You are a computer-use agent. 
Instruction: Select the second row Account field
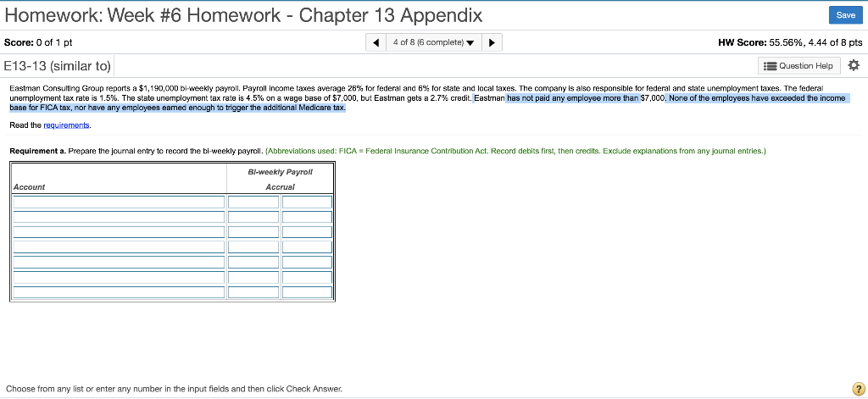click(x=119, y=217)
